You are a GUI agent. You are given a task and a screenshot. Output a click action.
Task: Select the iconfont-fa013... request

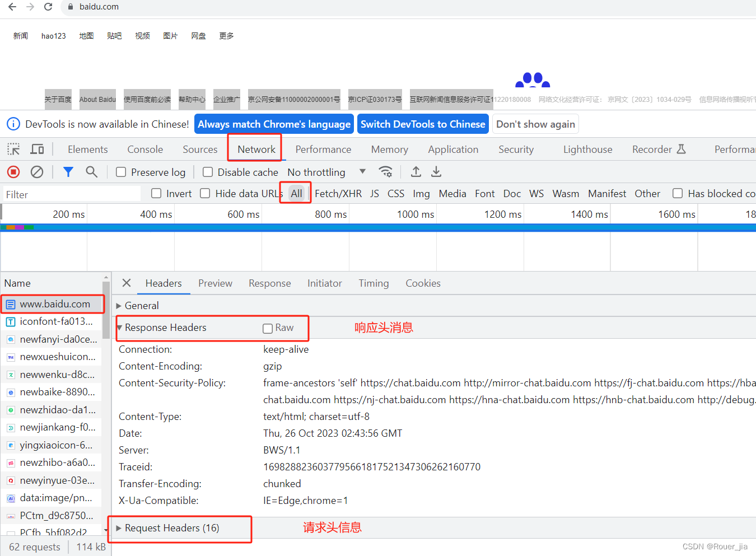click(x=52, y=321)
